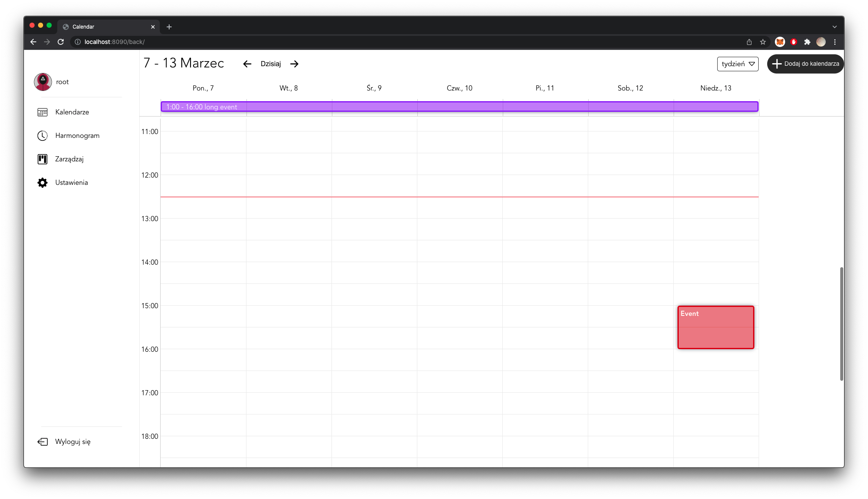The height and width of the screenshot is (499, 868).
Task: Open Chrome three-dot menu
Action: click(835, 42)
